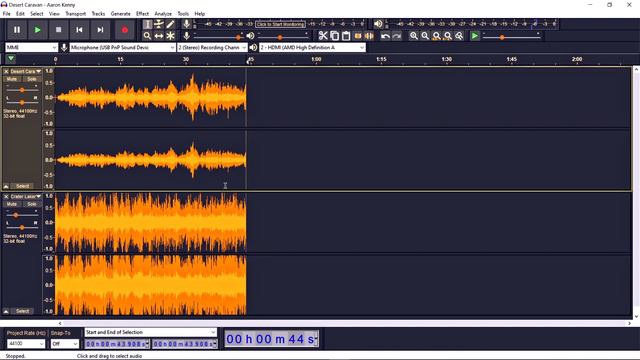
Task: Open the Analyze menu
Action: (163, 13)
